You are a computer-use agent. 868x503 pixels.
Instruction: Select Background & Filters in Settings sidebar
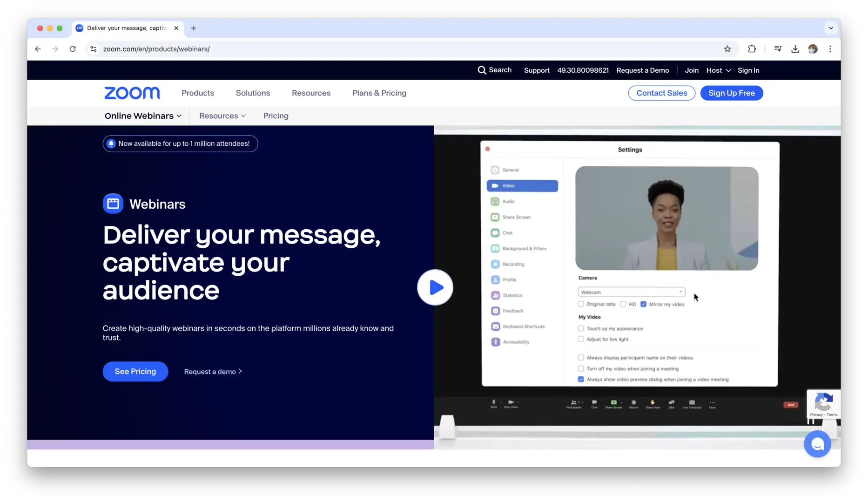click(522, 248)
